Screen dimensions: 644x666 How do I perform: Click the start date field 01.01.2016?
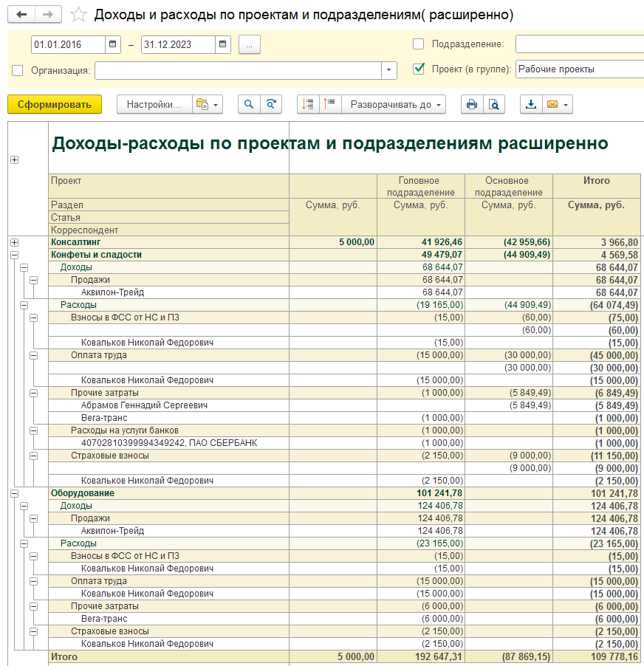(x=68, y=44)
